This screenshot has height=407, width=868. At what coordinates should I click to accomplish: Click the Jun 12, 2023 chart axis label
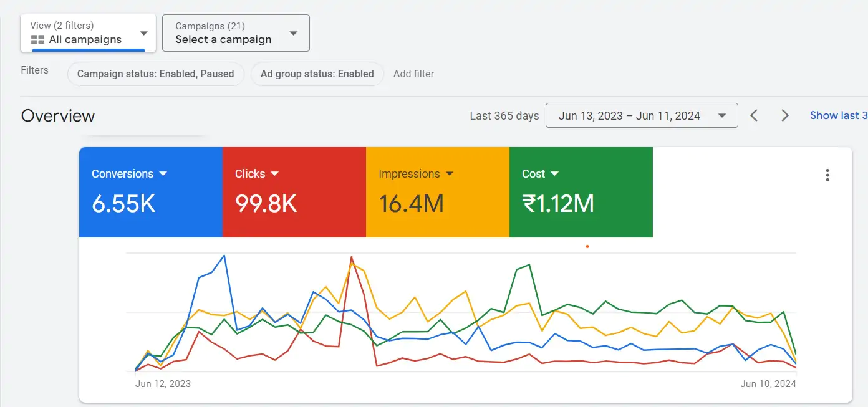click(x=163, y=383)
